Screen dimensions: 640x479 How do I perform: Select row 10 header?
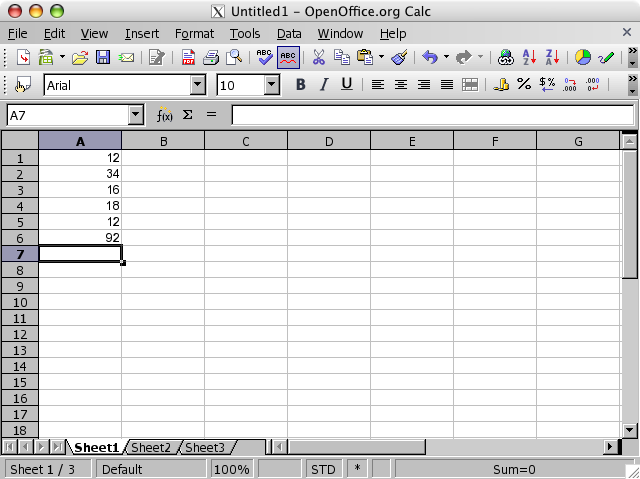click(x=20, y=302)
